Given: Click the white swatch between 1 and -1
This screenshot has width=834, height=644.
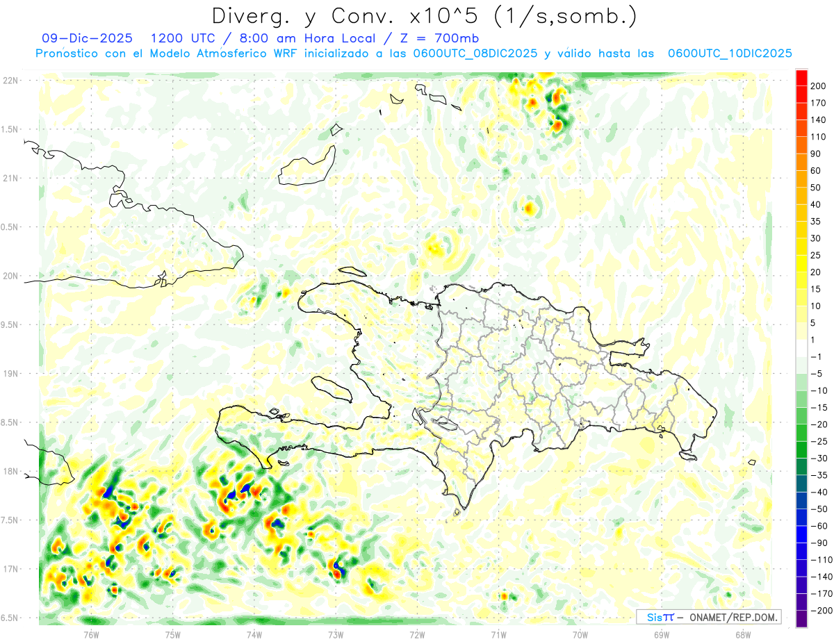Looking at the screenshot, I should coord(801,348).
